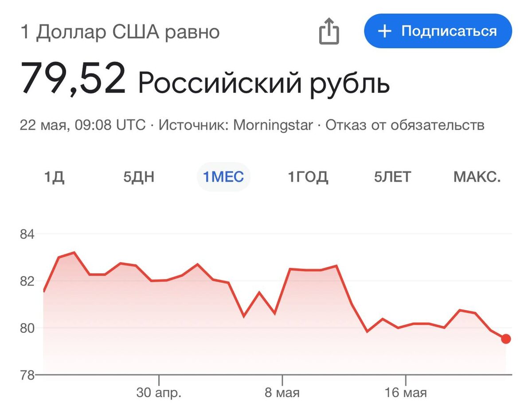Click the 1 Доллар США равно heading

tap(120, 32)
